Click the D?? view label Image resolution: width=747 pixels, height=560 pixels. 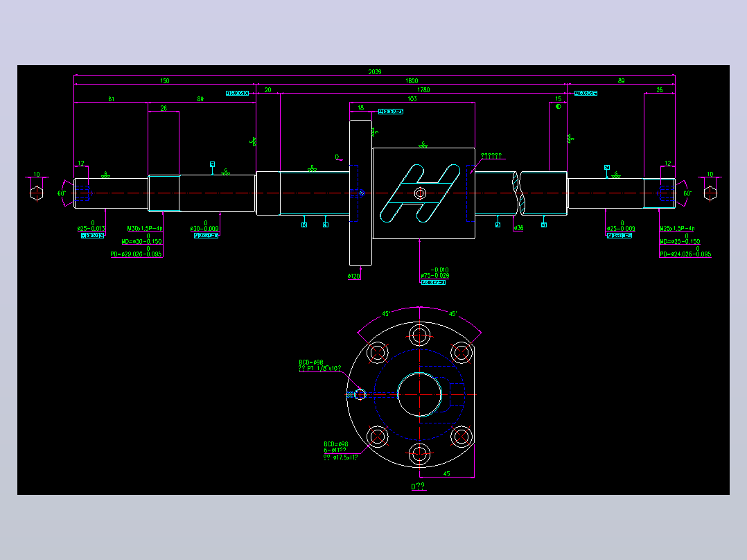pos(418,486)
